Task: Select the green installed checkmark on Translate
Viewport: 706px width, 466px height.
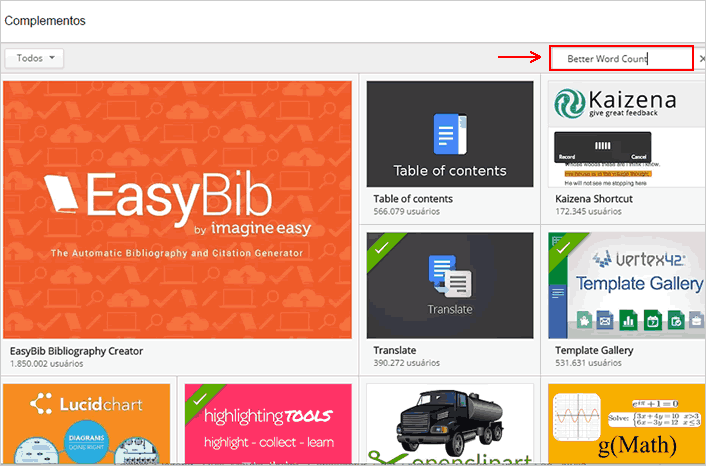Action: (x=382, y=247)
